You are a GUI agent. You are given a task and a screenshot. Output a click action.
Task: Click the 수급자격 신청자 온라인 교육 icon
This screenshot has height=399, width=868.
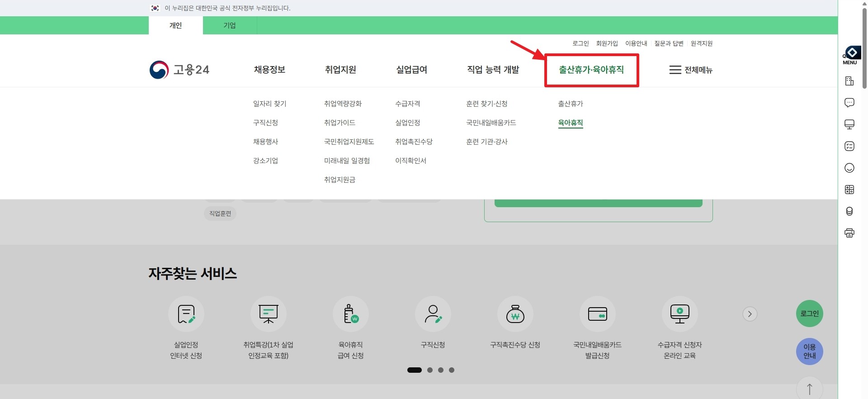tap(680, 314)
